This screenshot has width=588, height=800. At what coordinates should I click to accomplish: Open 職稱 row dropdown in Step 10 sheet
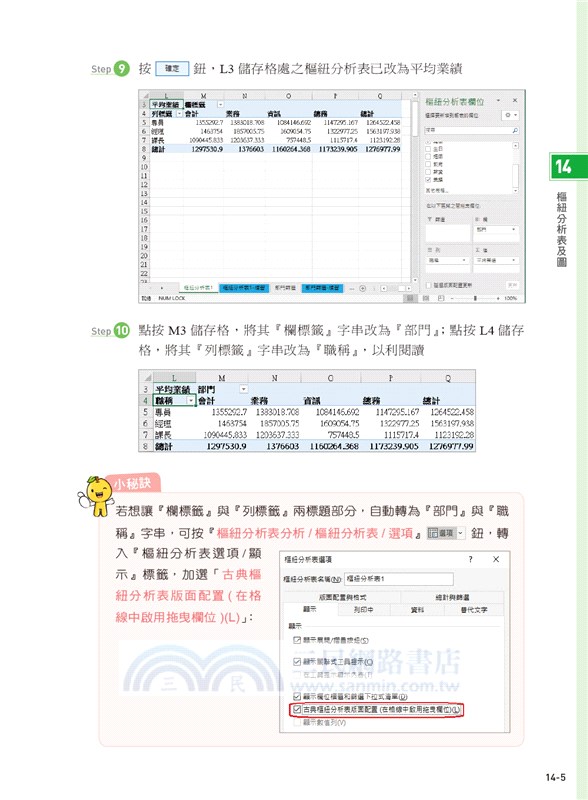point(191,401)
